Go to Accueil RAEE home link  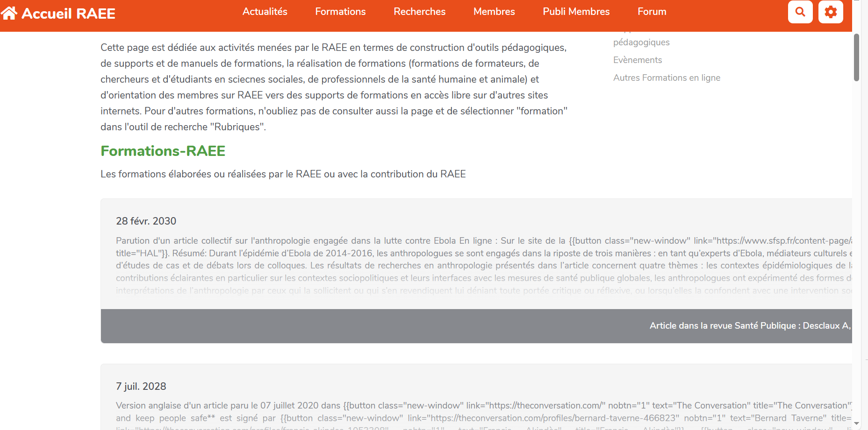click(x=58, y=13)
